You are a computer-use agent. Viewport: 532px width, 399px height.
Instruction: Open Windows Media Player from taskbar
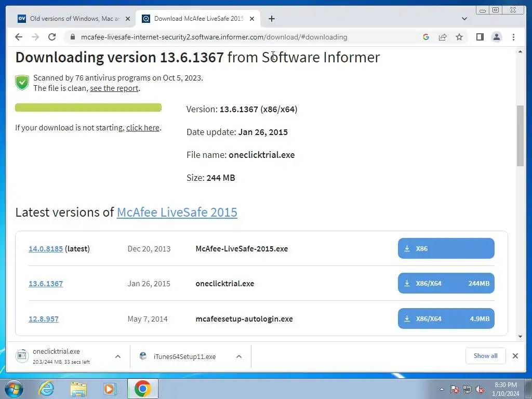110,389
